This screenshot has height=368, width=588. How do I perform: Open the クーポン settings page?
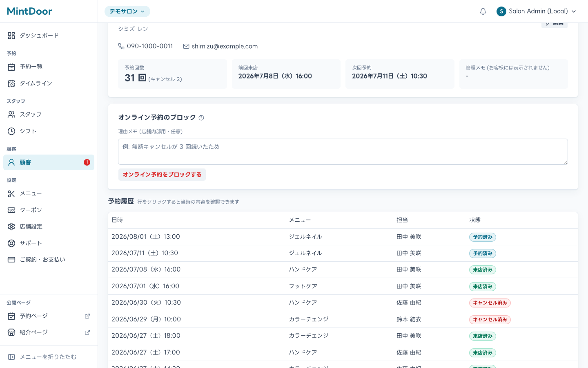[x=49, y=210]
